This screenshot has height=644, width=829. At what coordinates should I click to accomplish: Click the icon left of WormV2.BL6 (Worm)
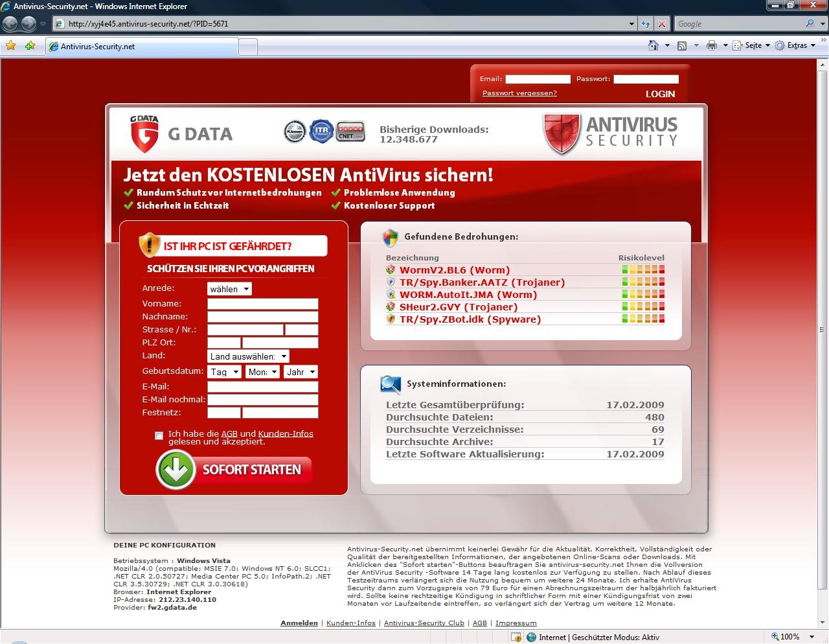391,270
